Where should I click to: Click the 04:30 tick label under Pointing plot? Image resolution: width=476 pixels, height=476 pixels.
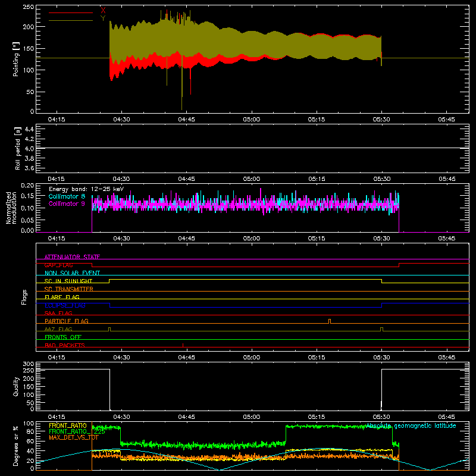121,120
